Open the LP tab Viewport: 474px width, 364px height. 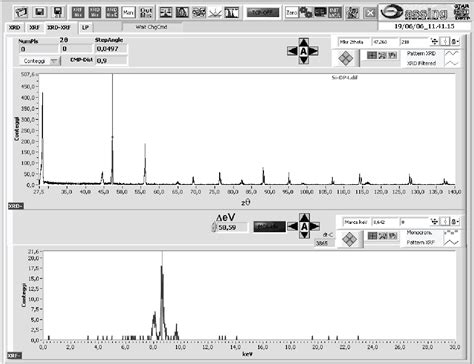(x=85, y=28)
